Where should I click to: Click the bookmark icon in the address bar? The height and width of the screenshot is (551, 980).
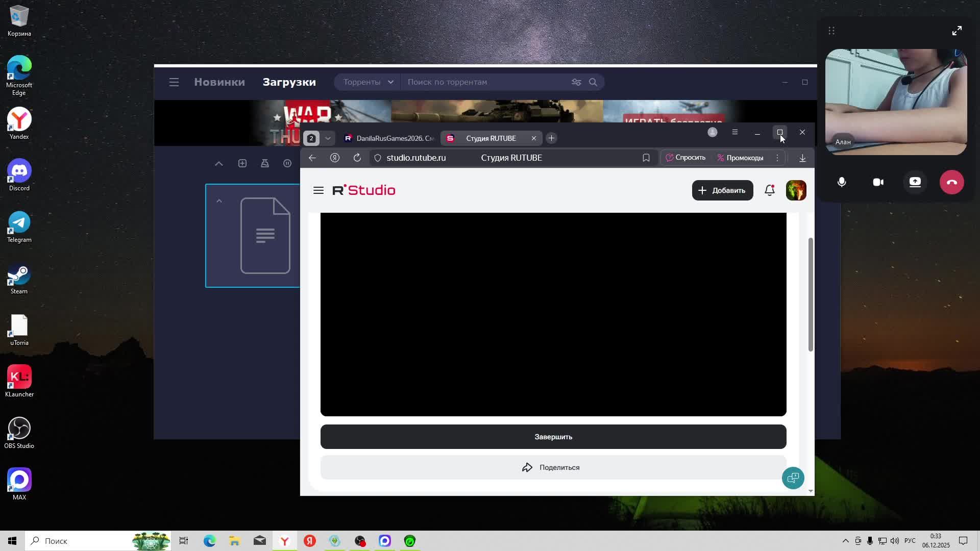click(646, 158)
